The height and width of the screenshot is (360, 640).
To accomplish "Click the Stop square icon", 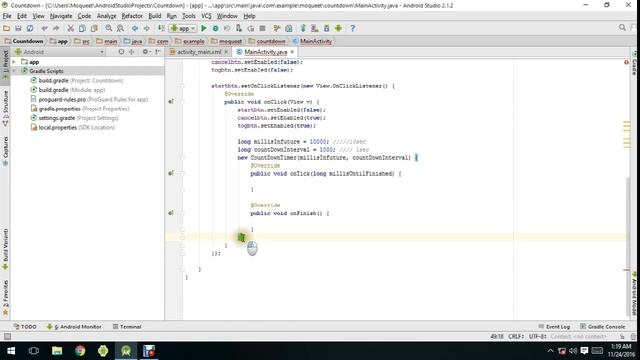I will click(x=262, y=28).
